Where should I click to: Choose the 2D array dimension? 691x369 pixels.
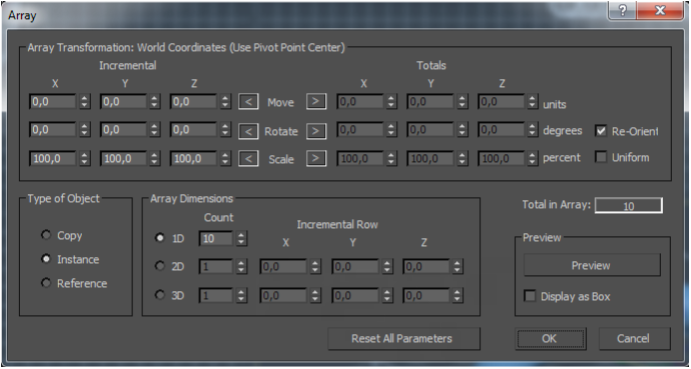[x=160, y=266]
